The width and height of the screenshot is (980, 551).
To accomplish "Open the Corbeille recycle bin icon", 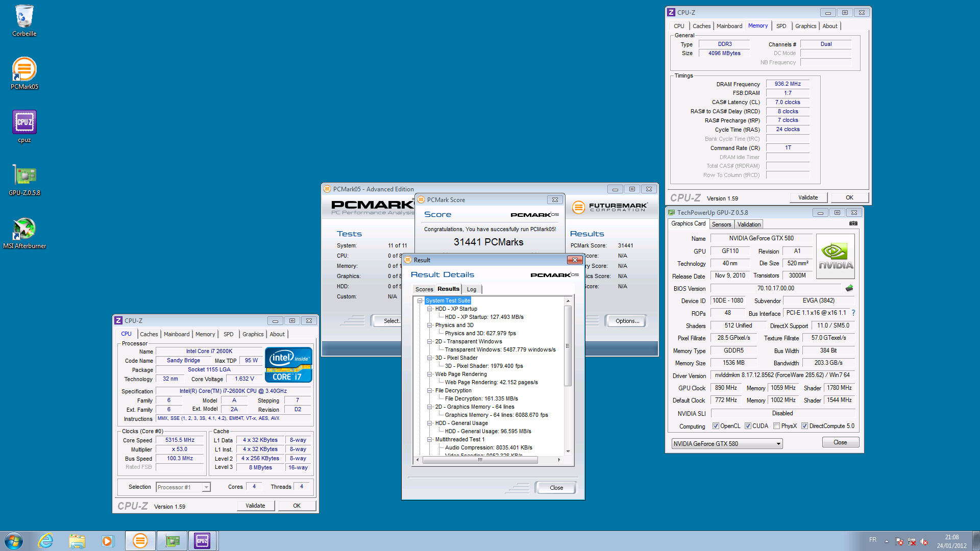I will click(x=24, y=21).
